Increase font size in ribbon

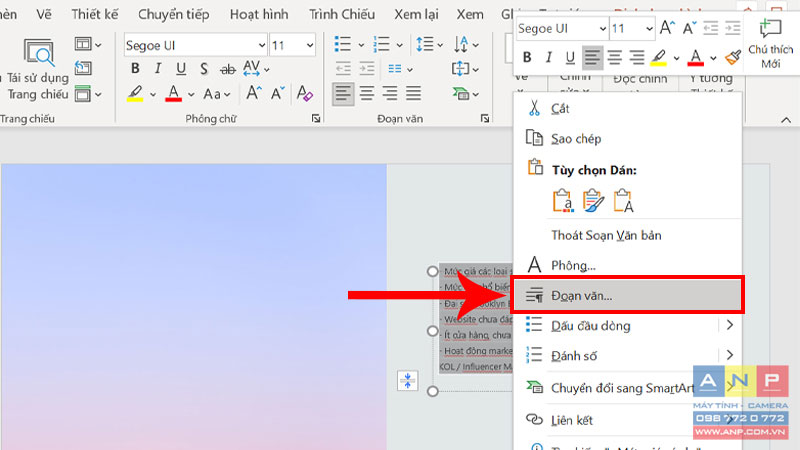pyautogui.click(x=254, y=93)
